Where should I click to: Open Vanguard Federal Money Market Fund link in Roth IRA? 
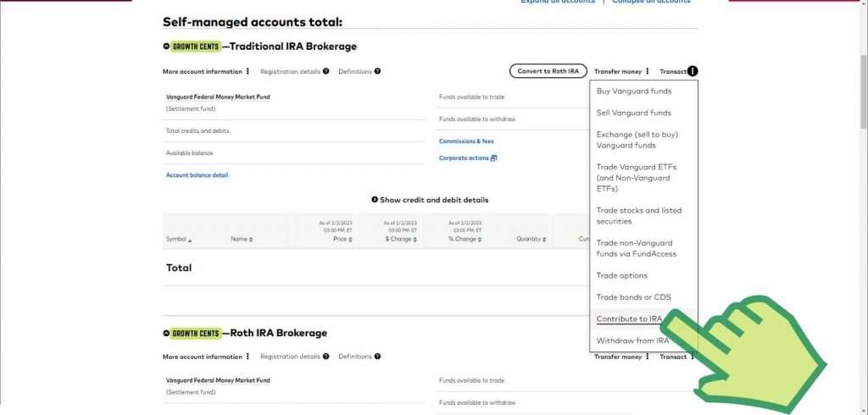coord(218,380)
